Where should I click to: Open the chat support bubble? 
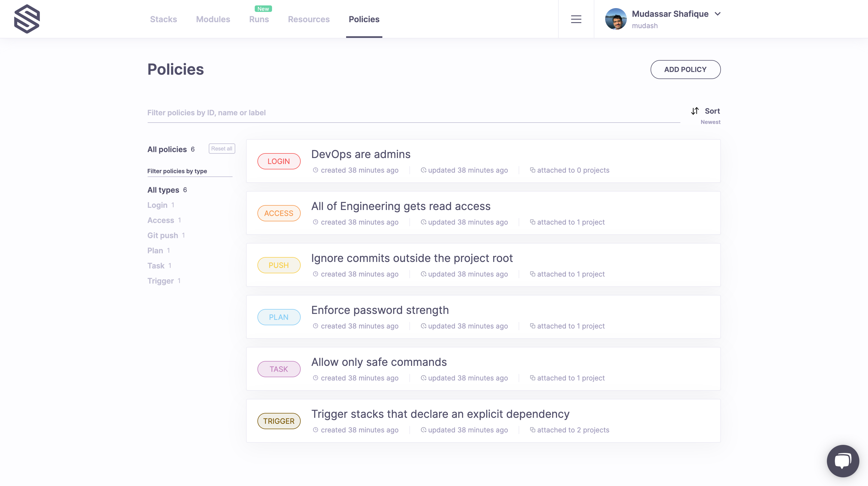point(843,461)
